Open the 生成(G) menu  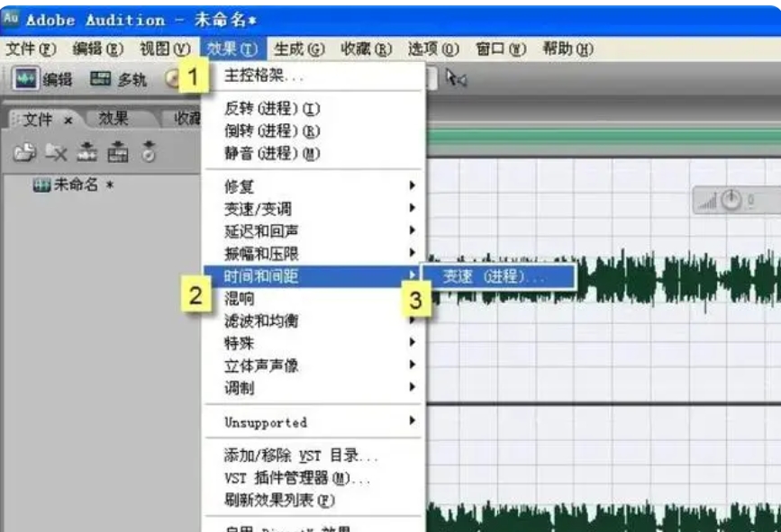click(299, 49)
